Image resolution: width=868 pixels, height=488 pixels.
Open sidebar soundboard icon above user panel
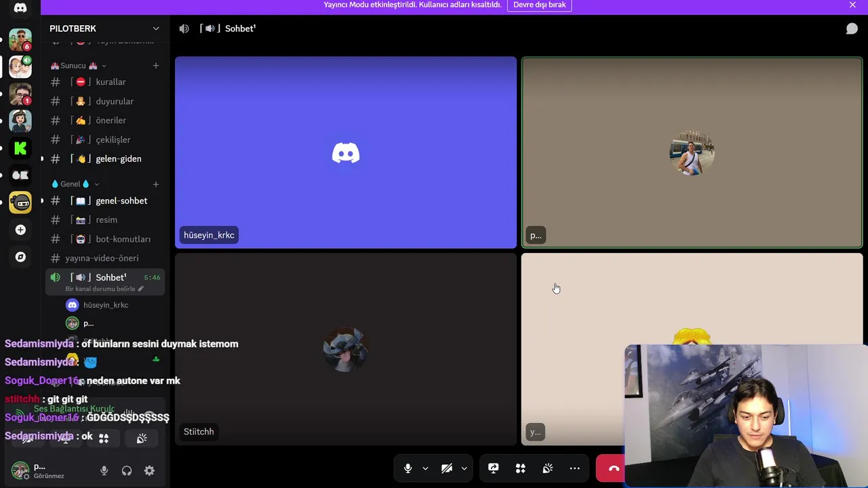coord(142,439)
